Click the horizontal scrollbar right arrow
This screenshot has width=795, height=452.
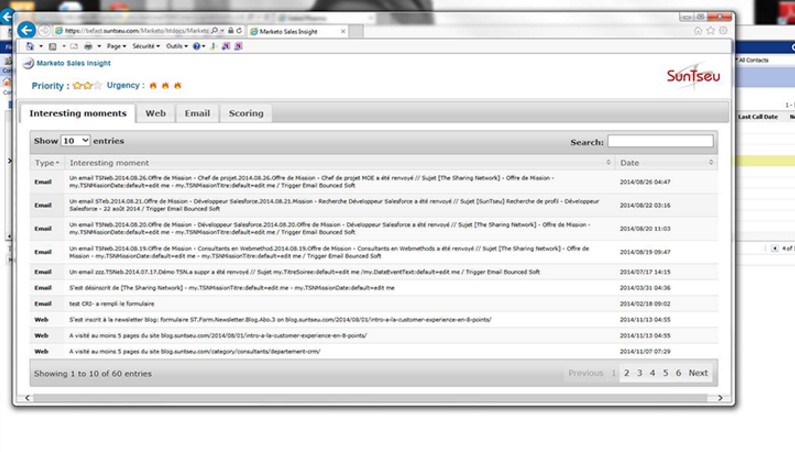click(x=720, y=398)
